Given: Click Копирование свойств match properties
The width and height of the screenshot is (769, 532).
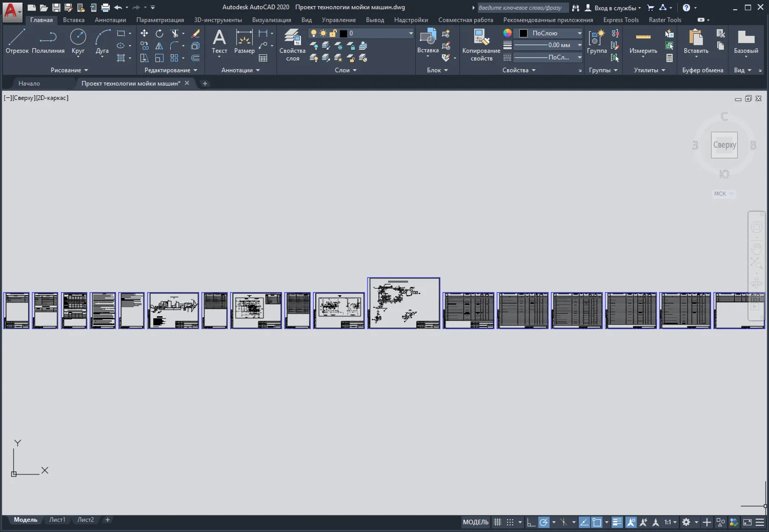Looking at the screenshot, I should pos(481,45).
